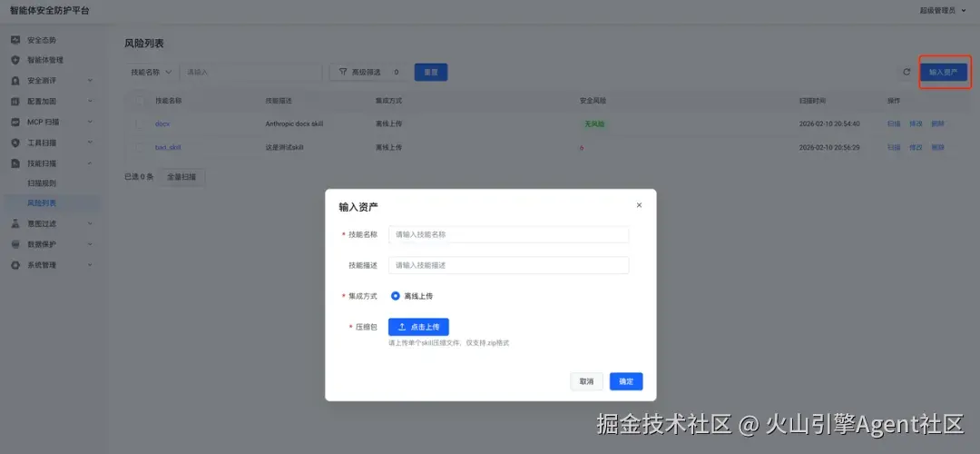Screen dimensions: 980x454
Task: Expand the 意图过滤 submenu chevron
Action: (90, 223)
